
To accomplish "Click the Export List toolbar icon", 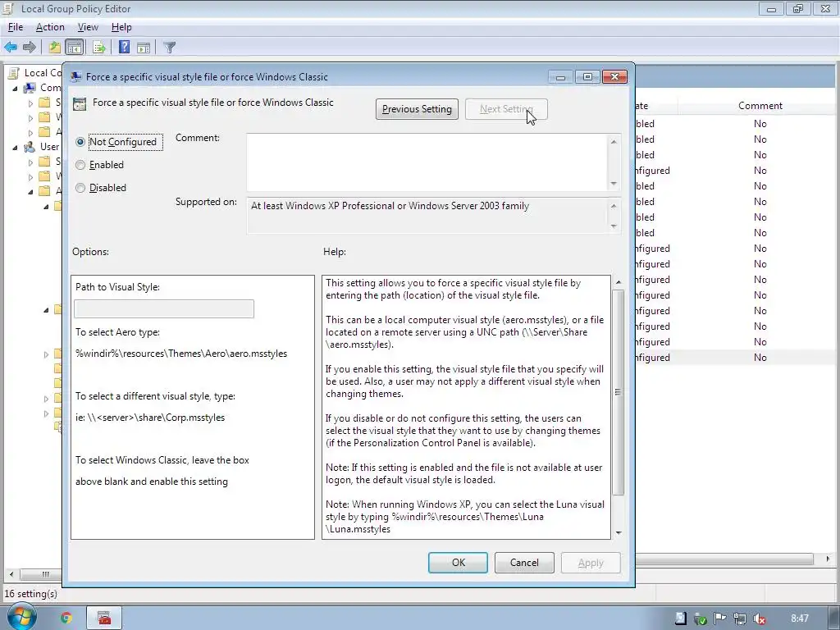I will pos(99,47).
